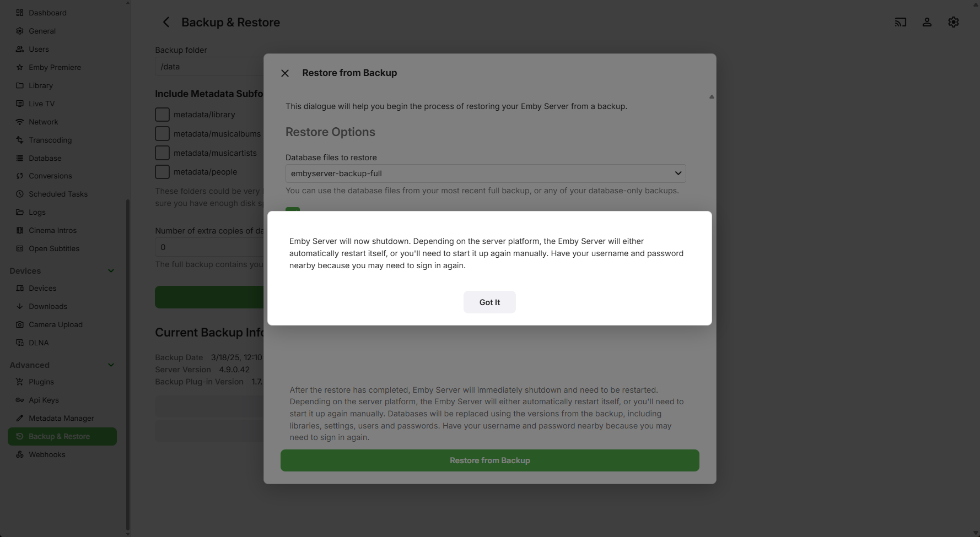Screen dimensions: 980x537
Task: Toggle the metadata/musicartists checkbox
Action: (x=162, y=153)
